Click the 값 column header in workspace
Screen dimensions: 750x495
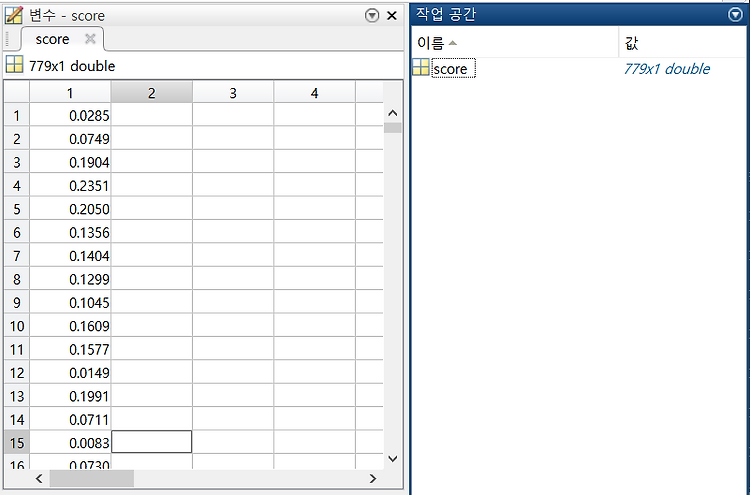(683, 44)
